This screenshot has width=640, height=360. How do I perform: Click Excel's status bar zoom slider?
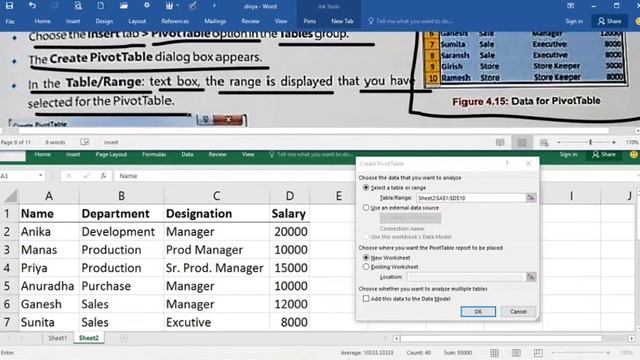(x=581, y=352)
